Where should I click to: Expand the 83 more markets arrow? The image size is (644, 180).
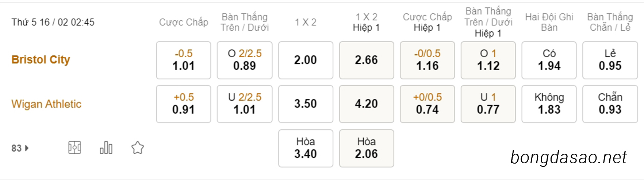tap(20, 148)
